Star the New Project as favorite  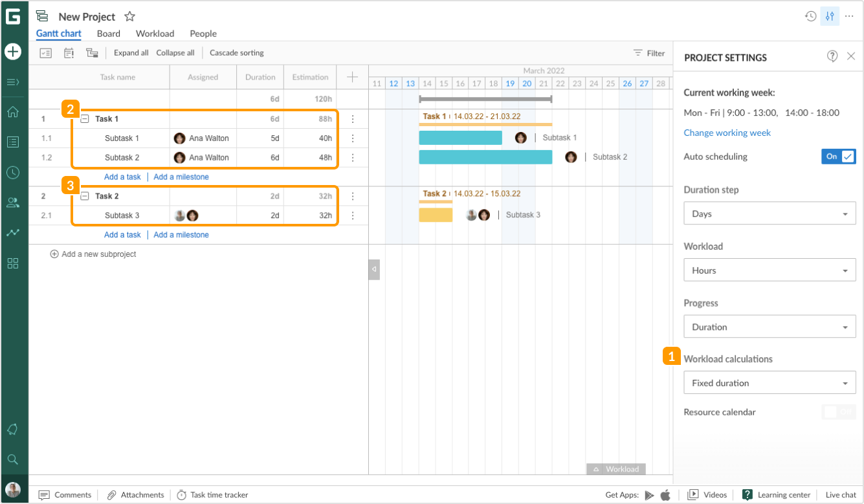pos(129,16)
